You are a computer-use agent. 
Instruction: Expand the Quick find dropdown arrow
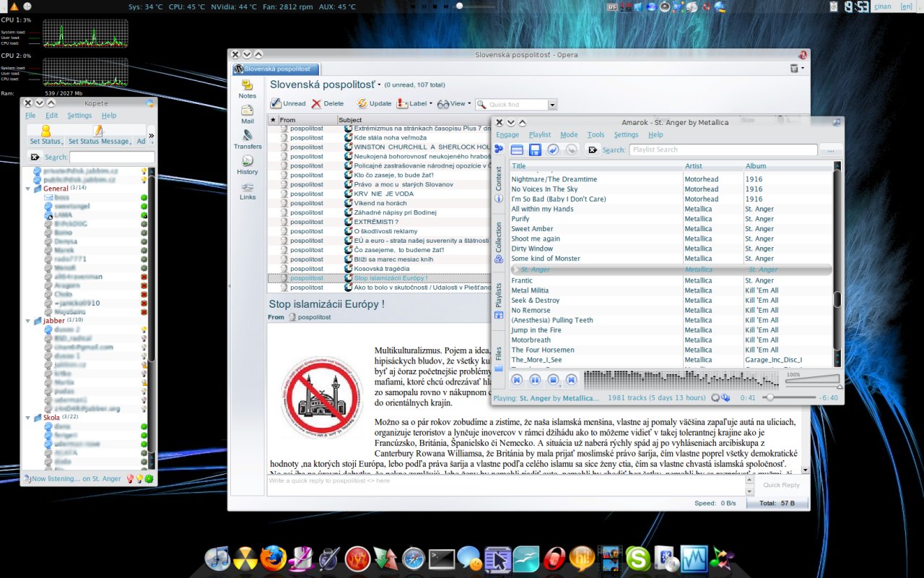click(x=552, y=105)
